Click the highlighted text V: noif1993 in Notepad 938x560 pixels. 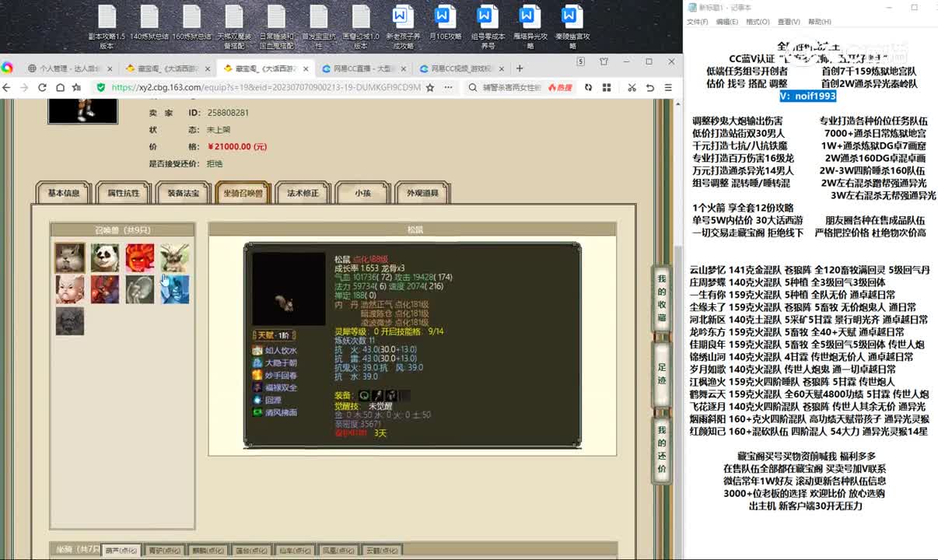[x=808, y=96]
